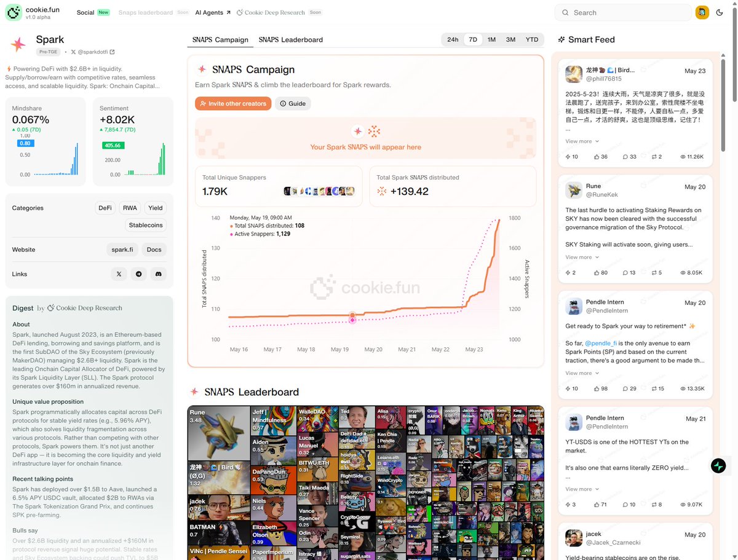
Task: Open @phill76815 avatar in Smart Feed
Action: tap(574, 74)
